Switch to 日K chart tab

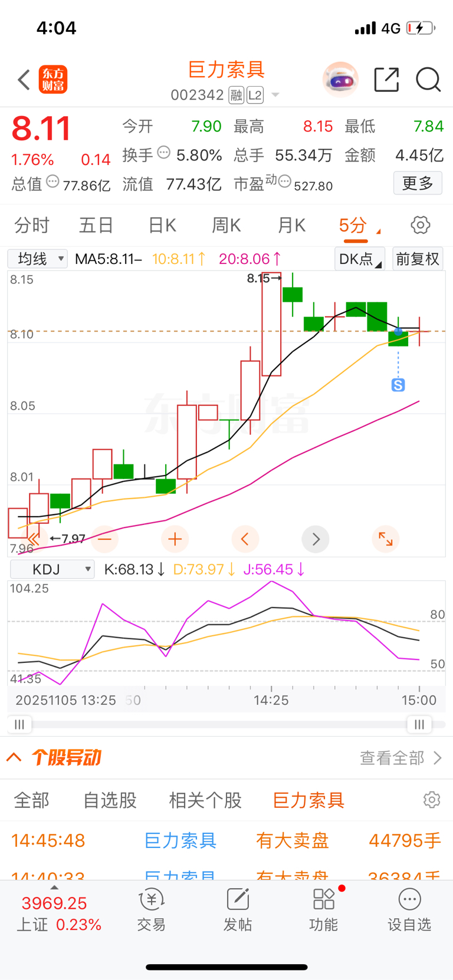point(162,225)
